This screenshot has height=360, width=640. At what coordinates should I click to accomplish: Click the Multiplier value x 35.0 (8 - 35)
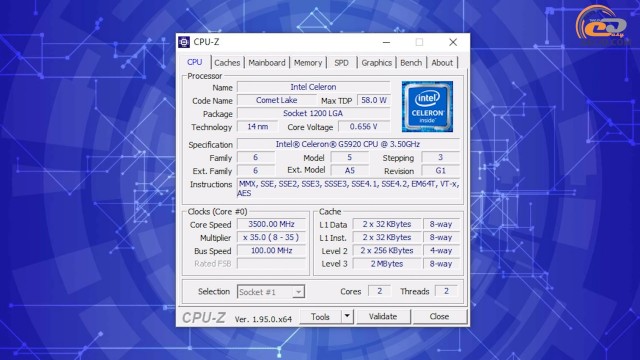pyautogui.click(x=271, y=237)
